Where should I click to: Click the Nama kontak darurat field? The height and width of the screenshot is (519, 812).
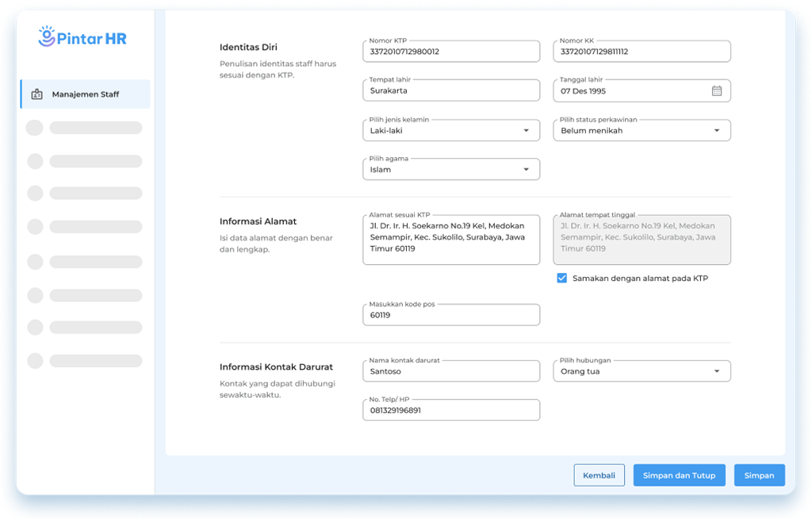tap(450, 371)
